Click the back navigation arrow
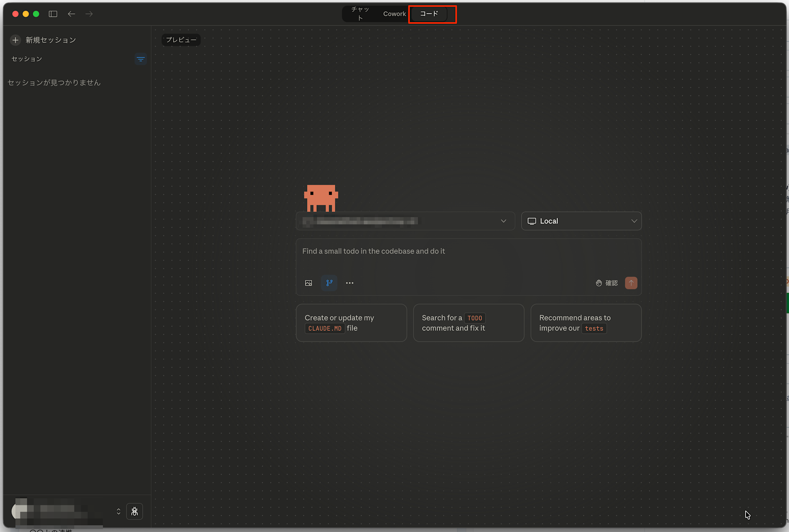The width and height of the screenshot is (789, 532). 71,14
